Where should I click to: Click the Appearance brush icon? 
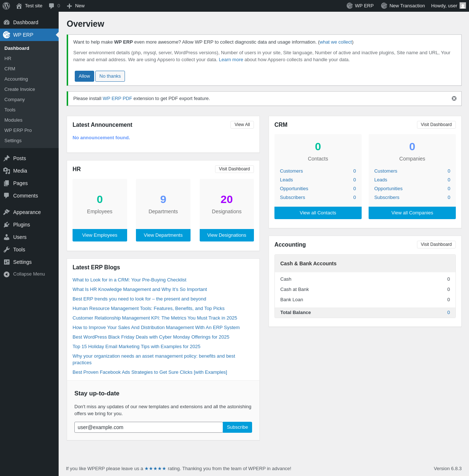[x=7, y=212]
